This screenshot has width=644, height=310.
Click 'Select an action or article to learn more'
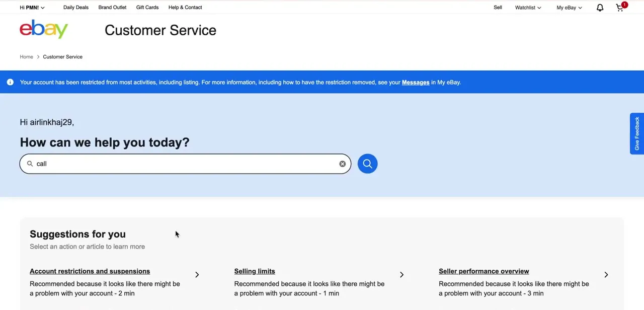[x=87, y=247]
